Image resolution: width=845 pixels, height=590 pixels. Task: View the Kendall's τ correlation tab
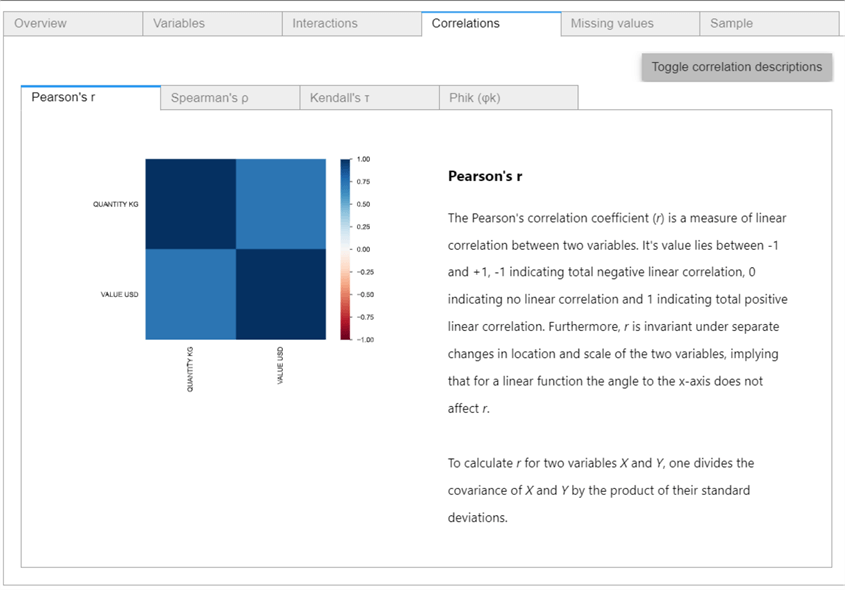coord(340,98)
